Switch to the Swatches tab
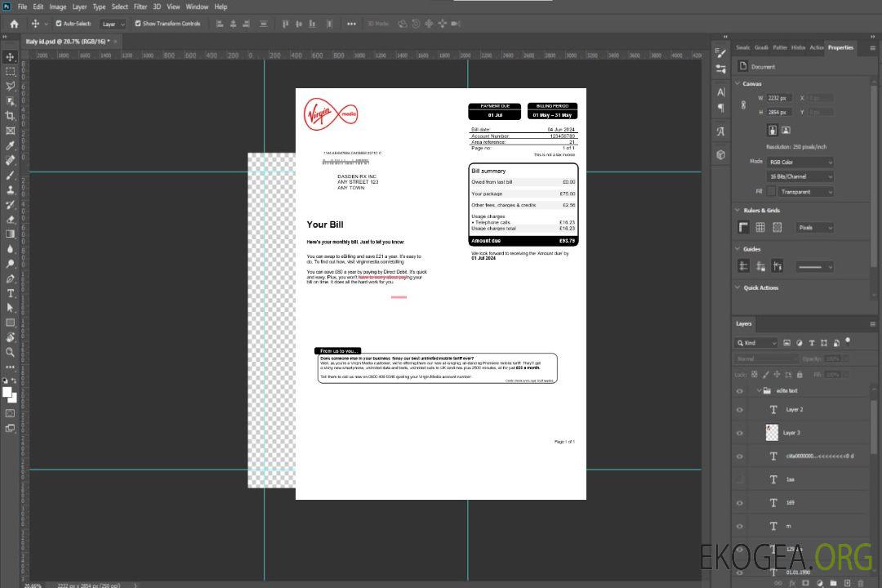The width and height of the screenshot is (882, 588). tap(743, 48)
